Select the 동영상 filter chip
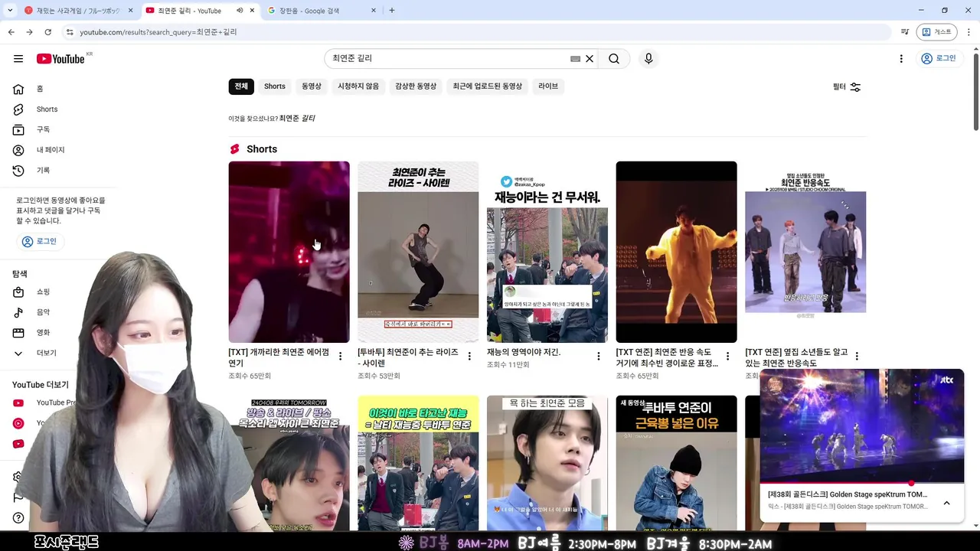Image resolution: width=980 pixels, height=551 pixels. 312,86
